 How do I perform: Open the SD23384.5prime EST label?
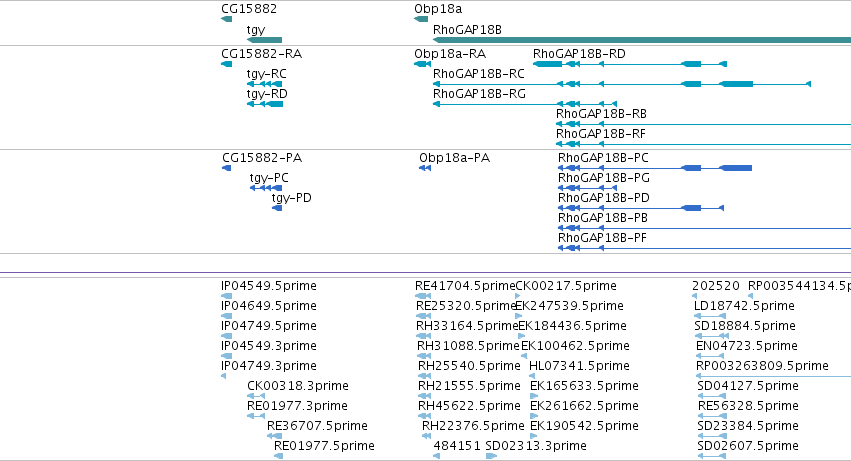748,427
